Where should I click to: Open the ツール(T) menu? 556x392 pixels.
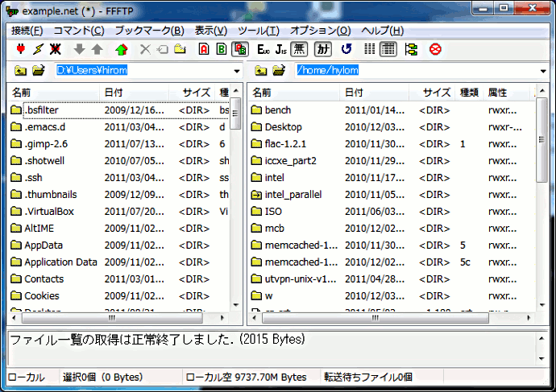click(259, 31)
